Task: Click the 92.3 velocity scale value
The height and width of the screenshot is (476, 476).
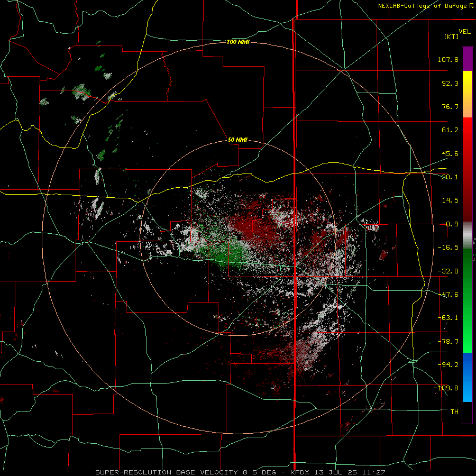Action: (450, 83)
